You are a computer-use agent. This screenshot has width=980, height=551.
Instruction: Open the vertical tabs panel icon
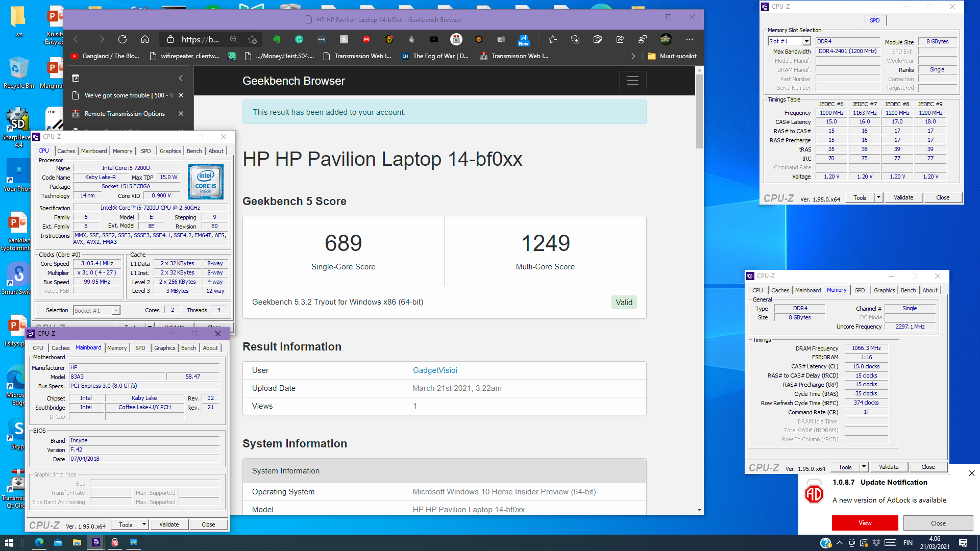coord(76,78)
